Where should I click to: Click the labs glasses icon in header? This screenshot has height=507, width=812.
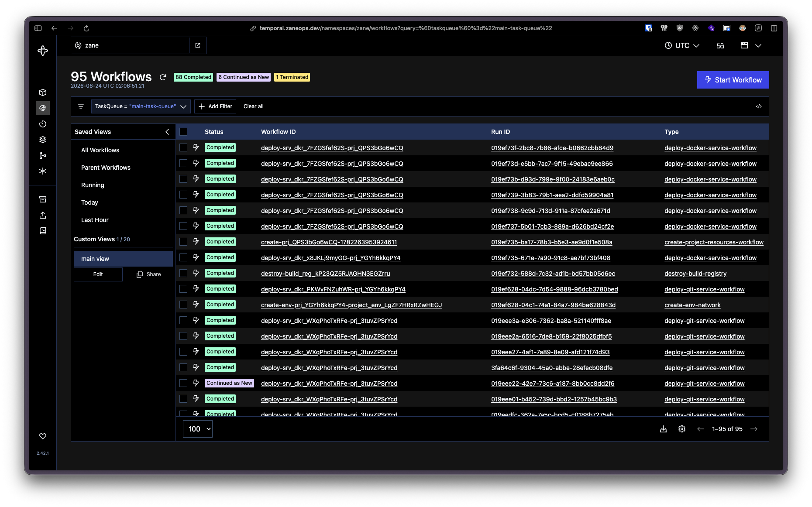[x=720, y=45]
